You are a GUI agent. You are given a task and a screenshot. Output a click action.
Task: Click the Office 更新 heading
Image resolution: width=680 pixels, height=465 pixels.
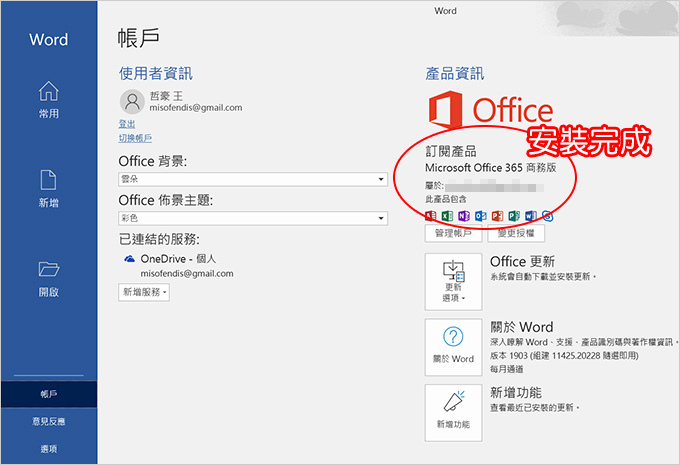click(x=523, y=262)
